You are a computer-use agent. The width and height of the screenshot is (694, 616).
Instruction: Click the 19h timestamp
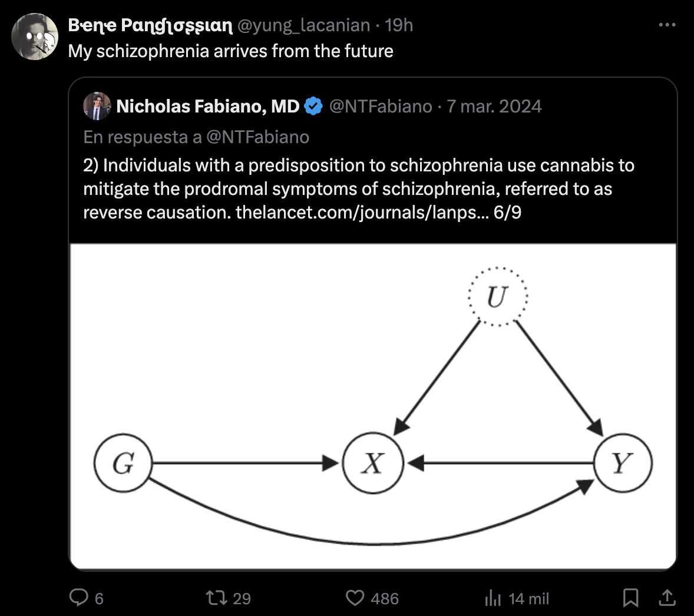398,25
